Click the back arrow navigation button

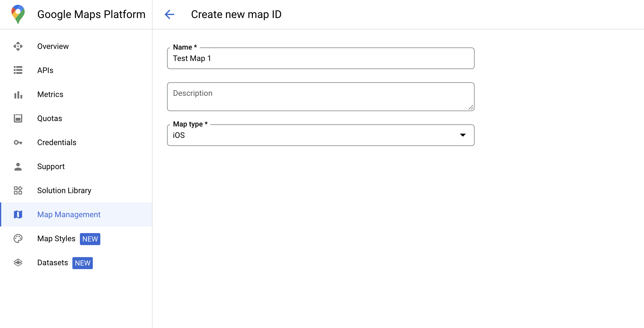[x=170, y=14]
